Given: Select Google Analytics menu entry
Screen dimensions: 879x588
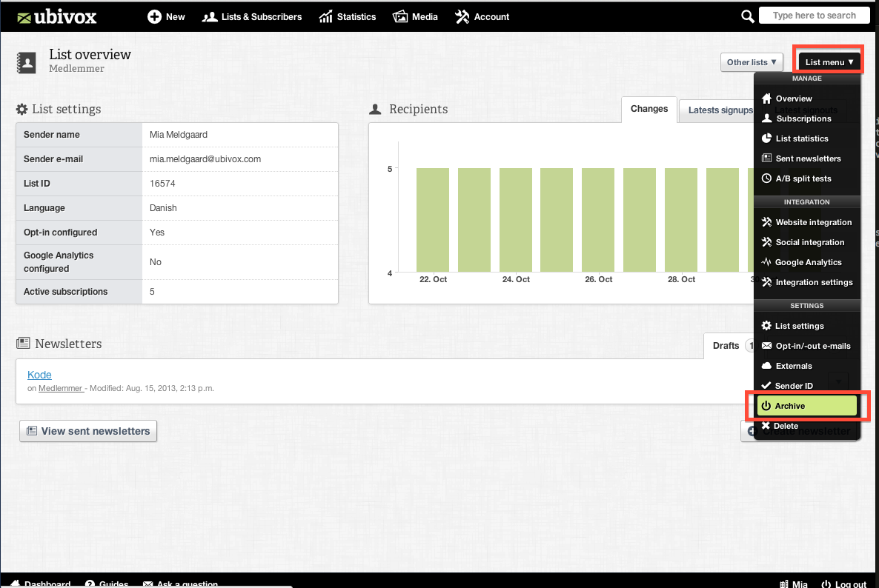Looking at the screenshot, I should click(806, 262).
